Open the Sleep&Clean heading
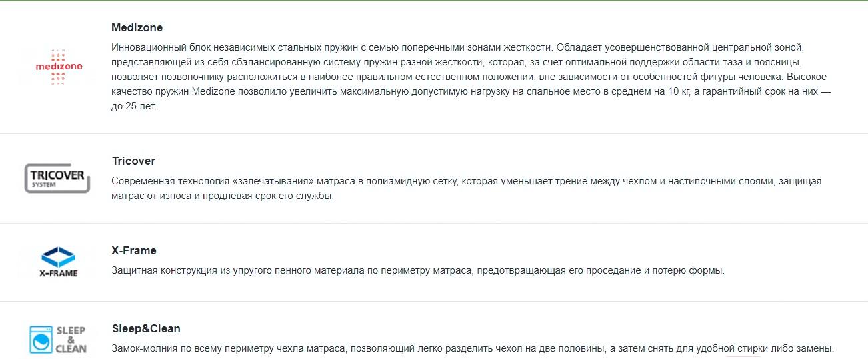 (146, 328)
